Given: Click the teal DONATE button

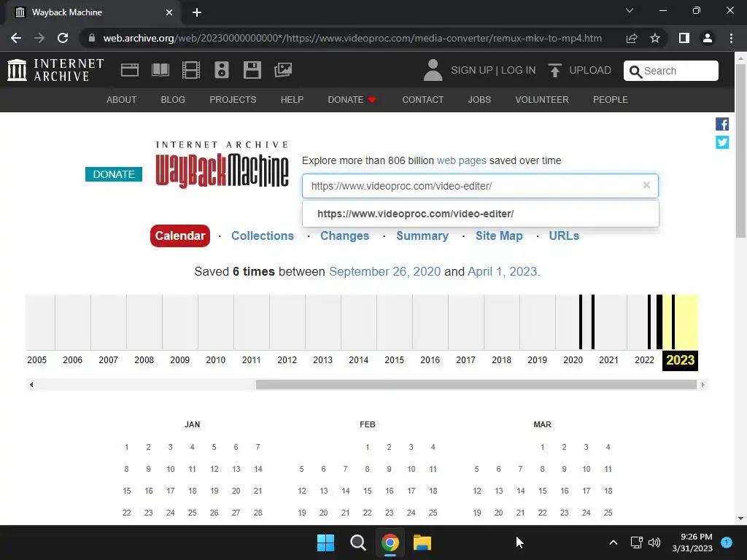Looking at the screenshot, I should tap(113, 174).
